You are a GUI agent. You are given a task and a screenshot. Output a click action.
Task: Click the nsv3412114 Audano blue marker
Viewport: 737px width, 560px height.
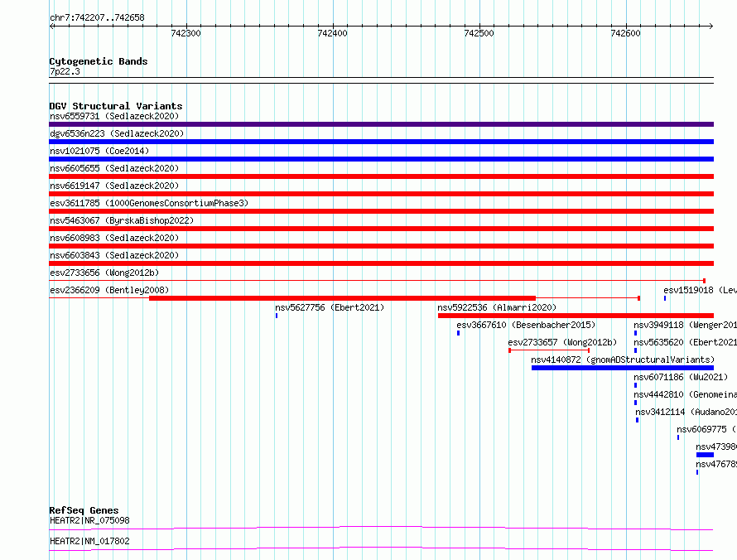[638, 420]
